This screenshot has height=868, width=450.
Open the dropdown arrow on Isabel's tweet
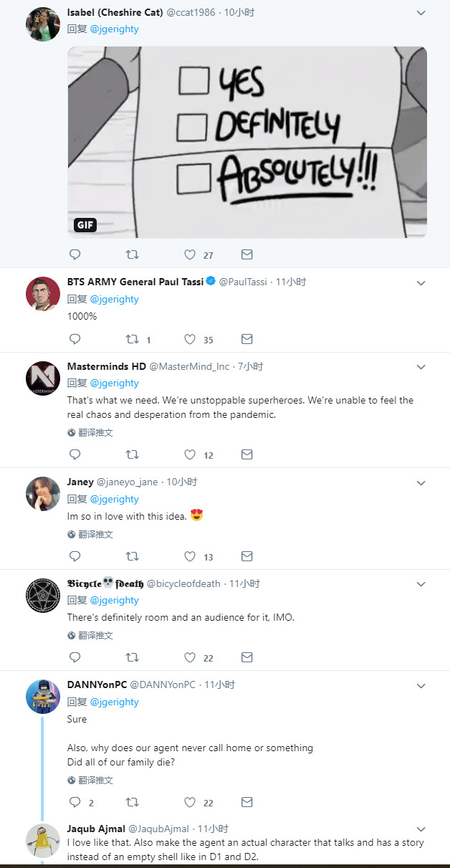click(x=421, y=13)
